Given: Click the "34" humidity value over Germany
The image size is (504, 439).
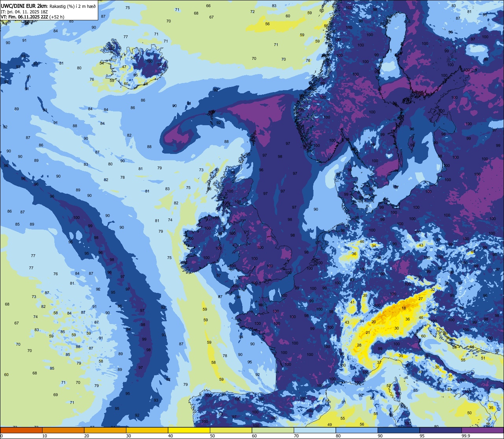Looking at the screenshot, I should point(374,246).
